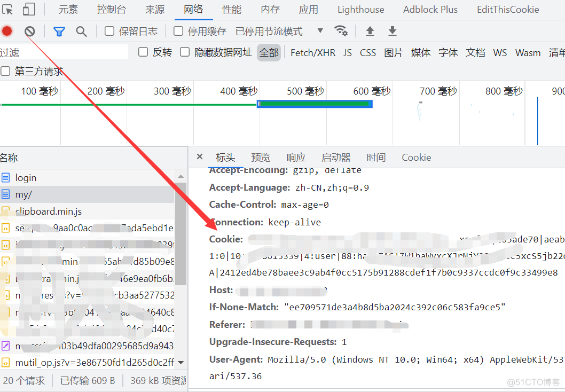Open the 启动器 details tab
The width and height of the screenshot is (565, 392).
tap(336, 158)
